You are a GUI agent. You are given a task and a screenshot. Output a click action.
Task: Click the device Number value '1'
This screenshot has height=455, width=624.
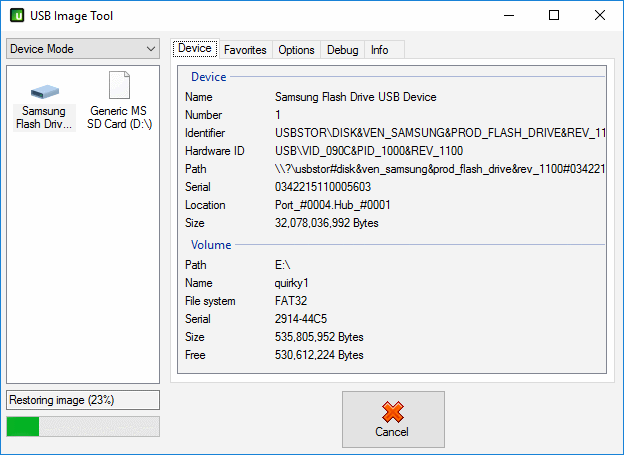coord(278,115)
